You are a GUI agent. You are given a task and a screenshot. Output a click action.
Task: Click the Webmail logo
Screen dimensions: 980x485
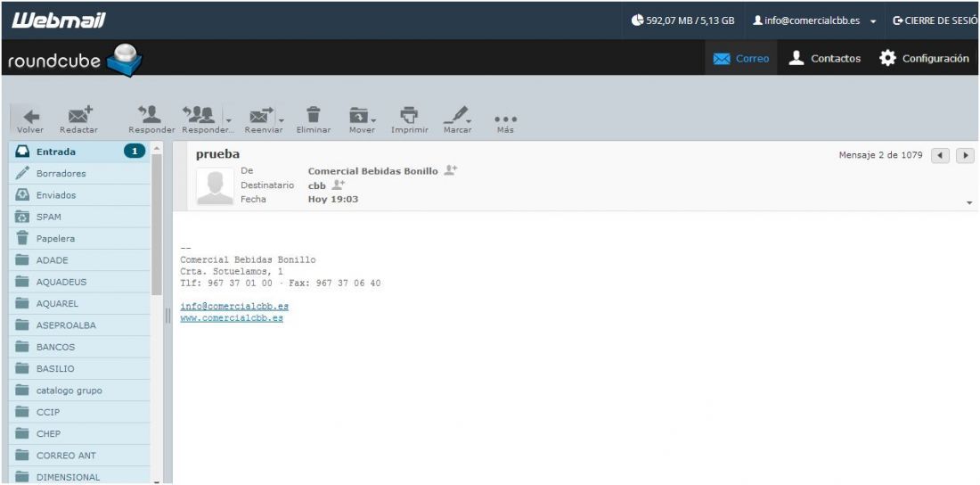tap(59, 21)
